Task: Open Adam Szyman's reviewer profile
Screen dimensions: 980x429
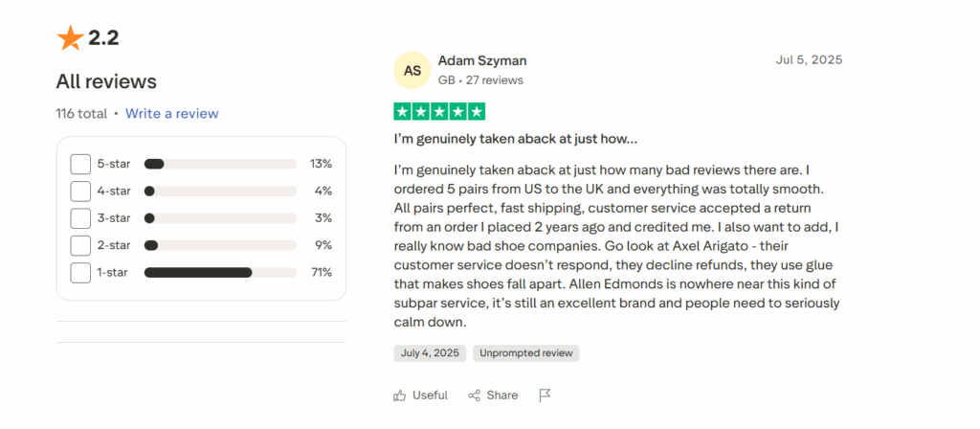Action: point(482,60)
